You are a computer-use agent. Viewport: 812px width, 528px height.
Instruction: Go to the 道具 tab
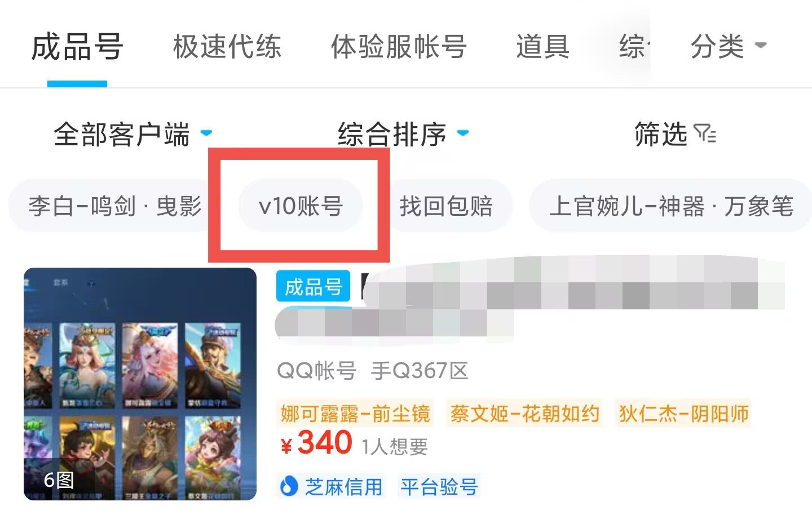(543, 47)
